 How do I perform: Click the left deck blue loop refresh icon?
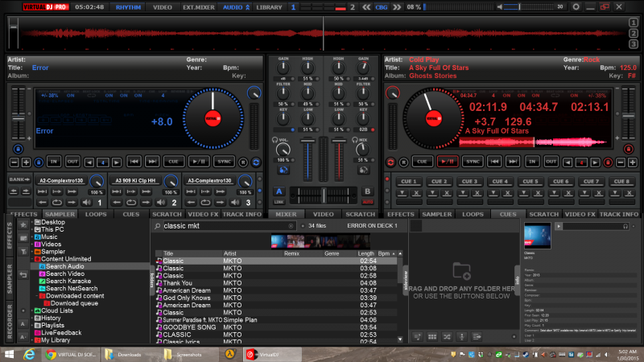(256, 162)
